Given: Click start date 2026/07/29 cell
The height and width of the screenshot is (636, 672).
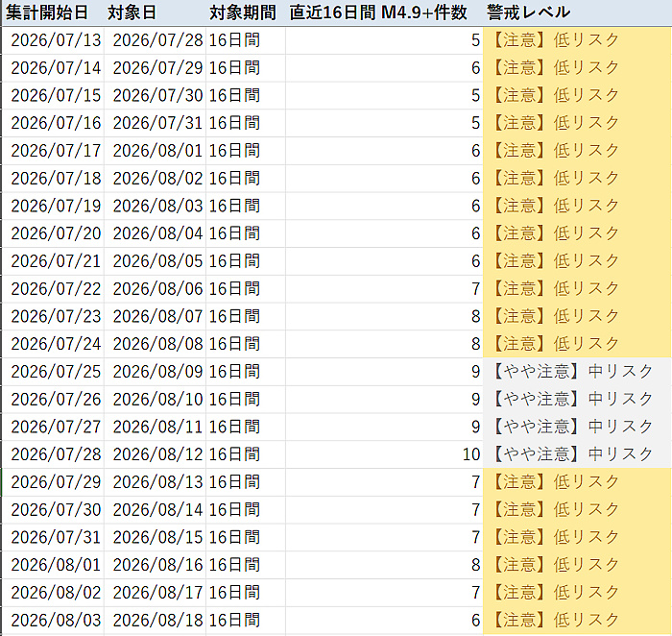Looking at the screenshot, I should (x=53, y=481).
